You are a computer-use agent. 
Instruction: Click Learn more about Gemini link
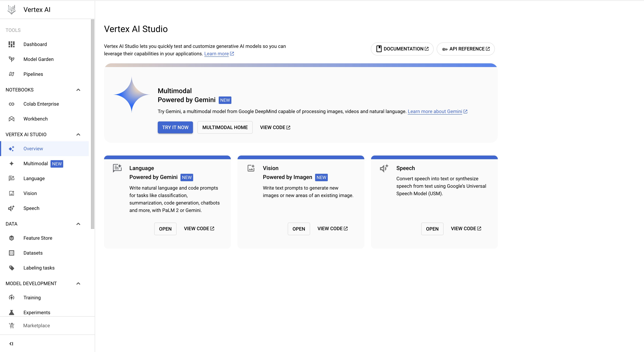[x=435, y=111]
